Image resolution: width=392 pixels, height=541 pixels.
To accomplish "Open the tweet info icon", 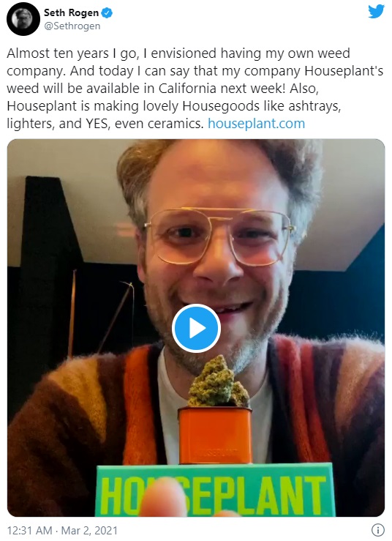I will coord(378,529).
